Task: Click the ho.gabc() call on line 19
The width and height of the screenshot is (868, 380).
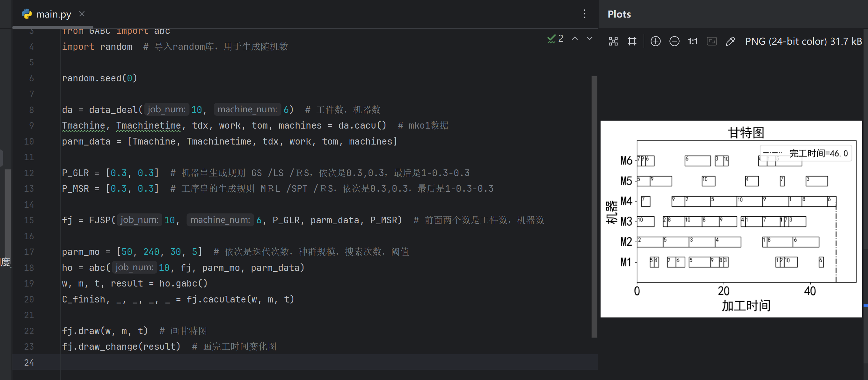Action: point(183,283)
